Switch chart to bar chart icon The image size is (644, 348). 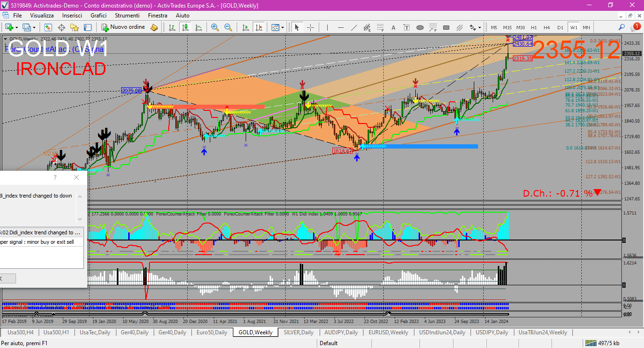point(173,27)
